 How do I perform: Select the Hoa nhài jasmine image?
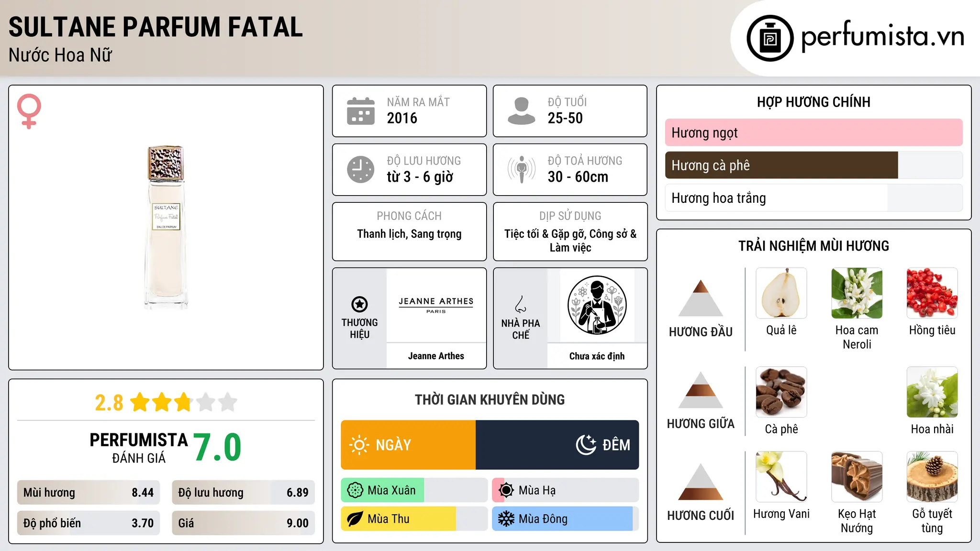pos(932,392)
